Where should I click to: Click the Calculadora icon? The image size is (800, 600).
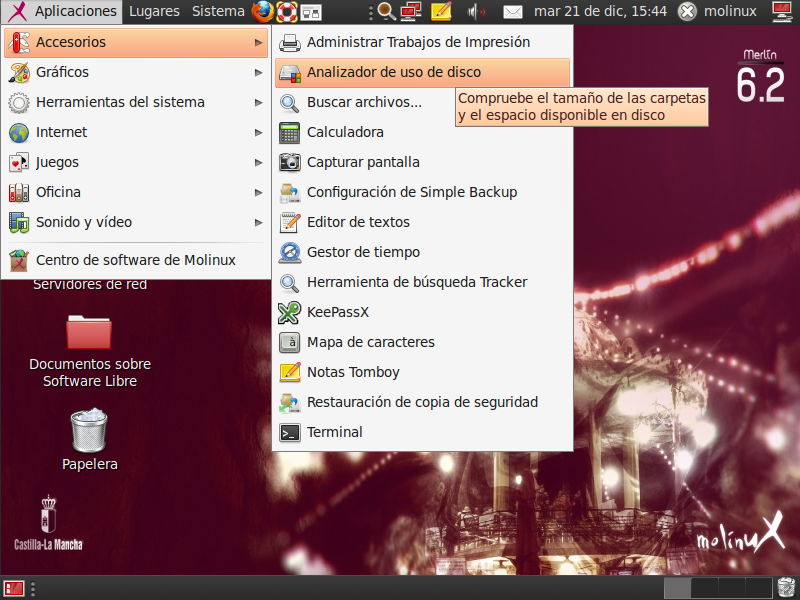pyautogui.click(x=290, y=133)
